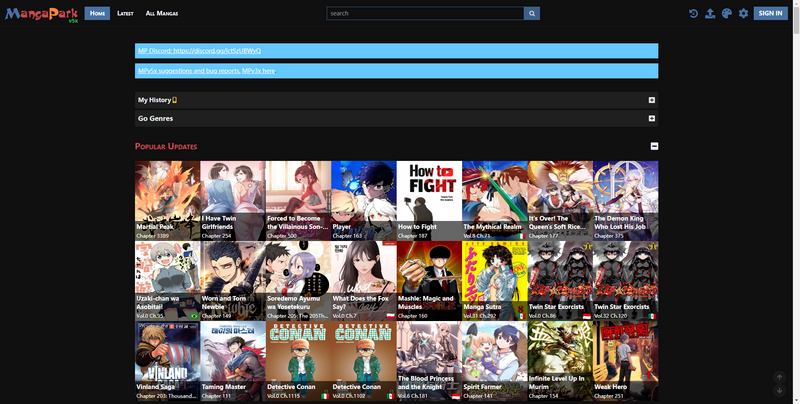This screenshot has height=404, width=800.
Task: Focus the search input field
Action: [x=425, y=14]
